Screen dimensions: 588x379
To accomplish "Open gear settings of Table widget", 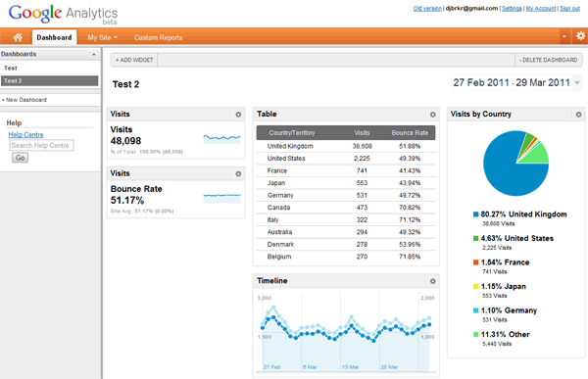I will (x=433, y=115).
